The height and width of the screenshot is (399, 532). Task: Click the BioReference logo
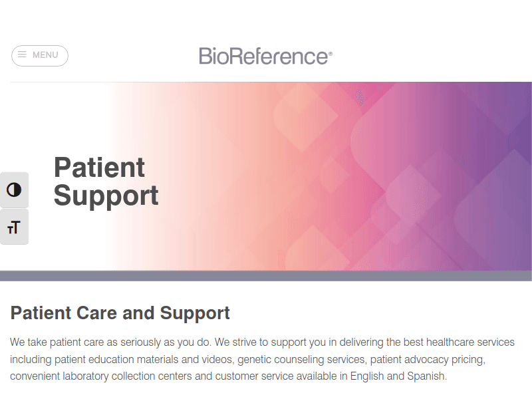click(263, 56)
